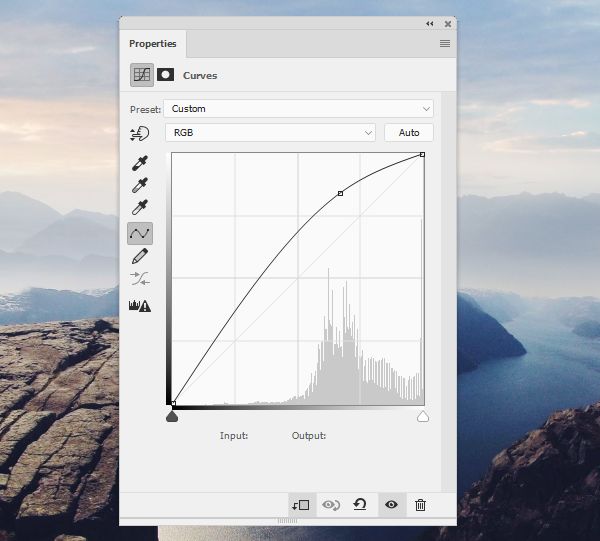The image size is (600, 541).
Task: Pick the black point eyedropper
Action: tap(140, 163)
